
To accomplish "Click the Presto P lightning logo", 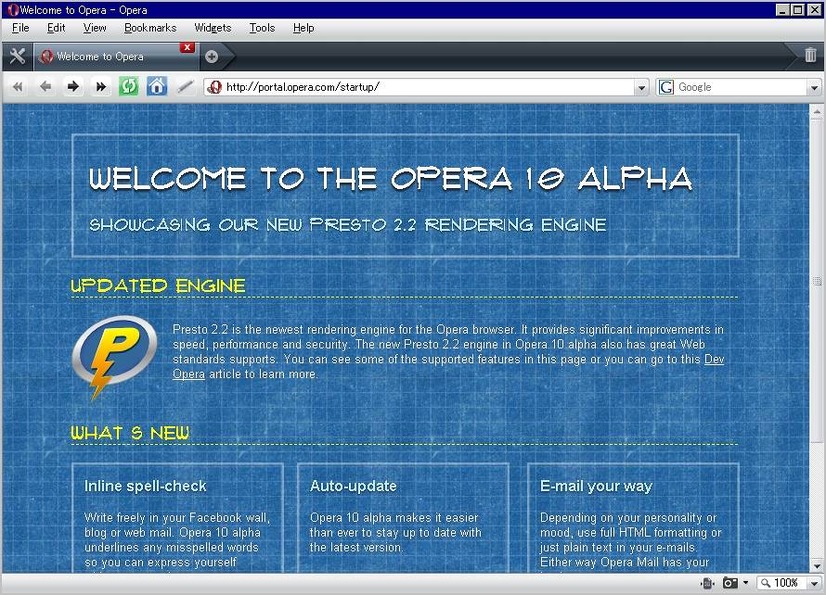I will [114, 358].
